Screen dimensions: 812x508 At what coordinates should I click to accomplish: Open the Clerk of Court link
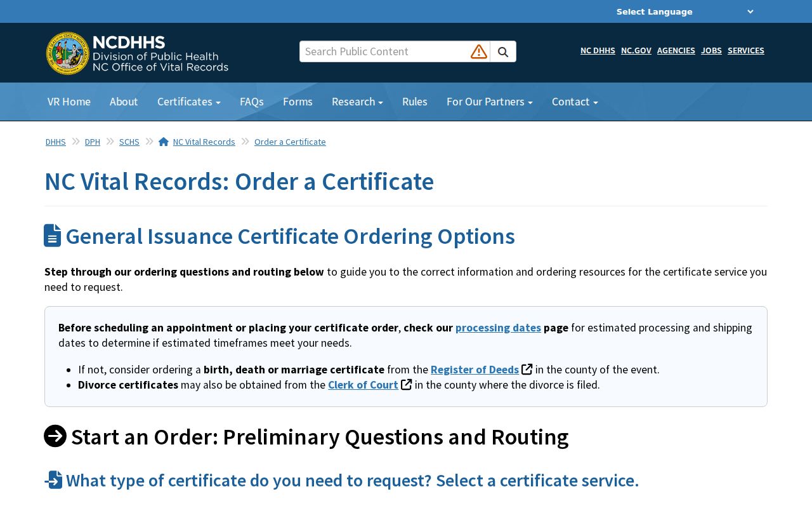tap(363, 385)
